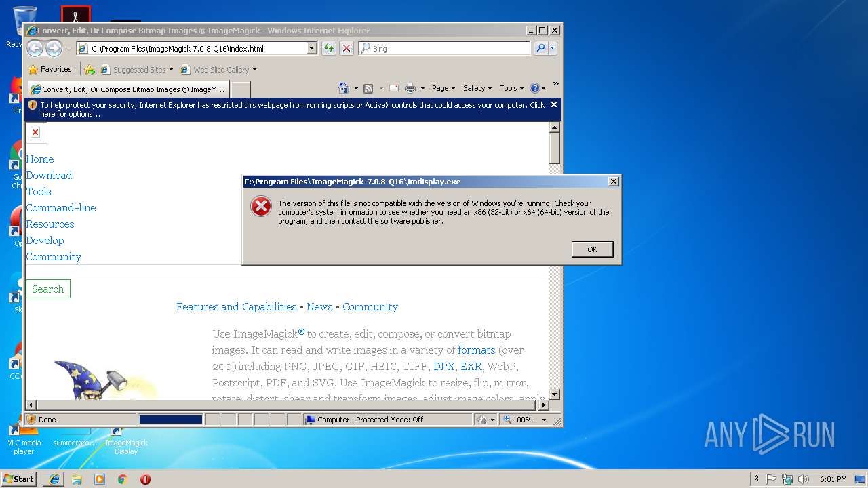
Task: Open address bar dropdown arrow
Action: [x=312, y=48]
